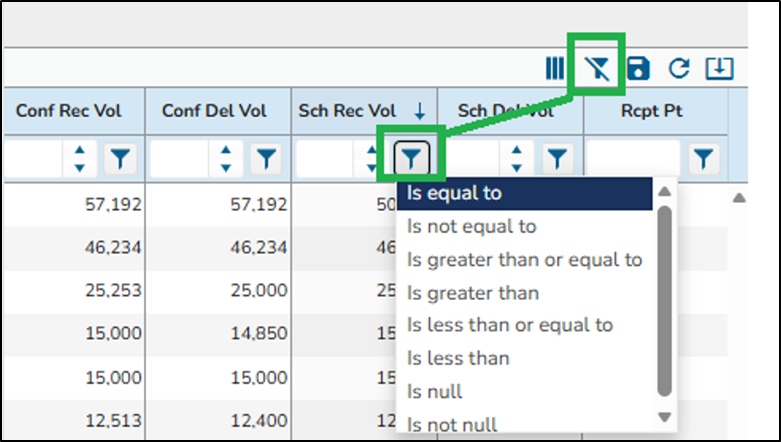Image resolution: width=781 pixels, height=442 pixels.
Task: Click the refresh grid icon
Action: [x=679, y=68]
